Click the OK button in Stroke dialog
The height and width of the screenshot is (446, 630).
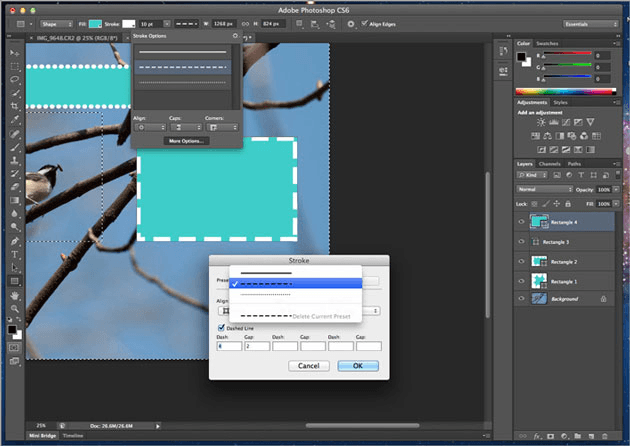click(358, 366)
